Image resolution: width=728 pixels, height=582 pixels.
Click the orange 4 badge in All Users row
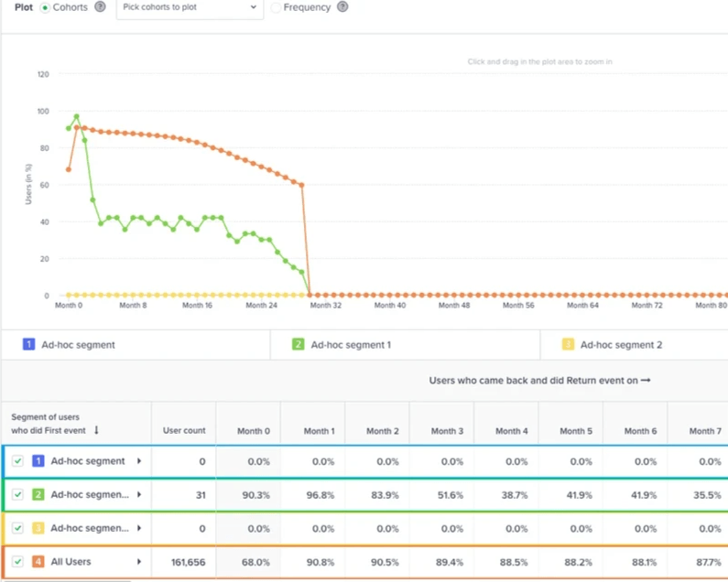[x=38, y=562]
